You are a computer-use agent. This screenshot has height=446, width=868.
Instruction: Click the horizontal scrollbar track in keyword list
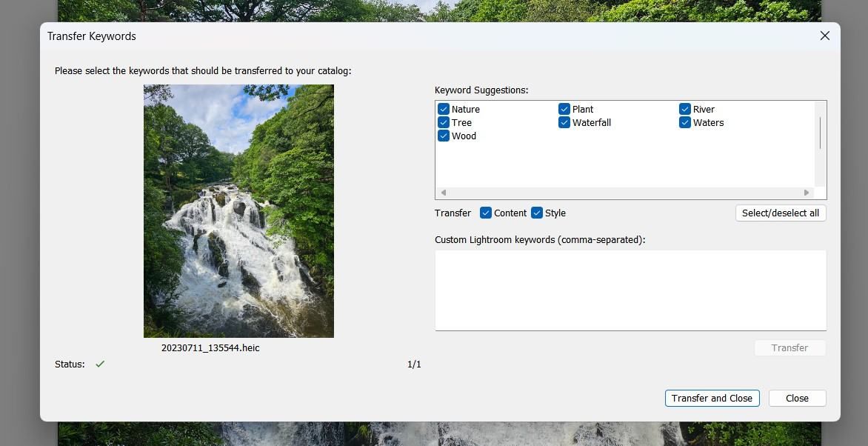coord(626,193)
